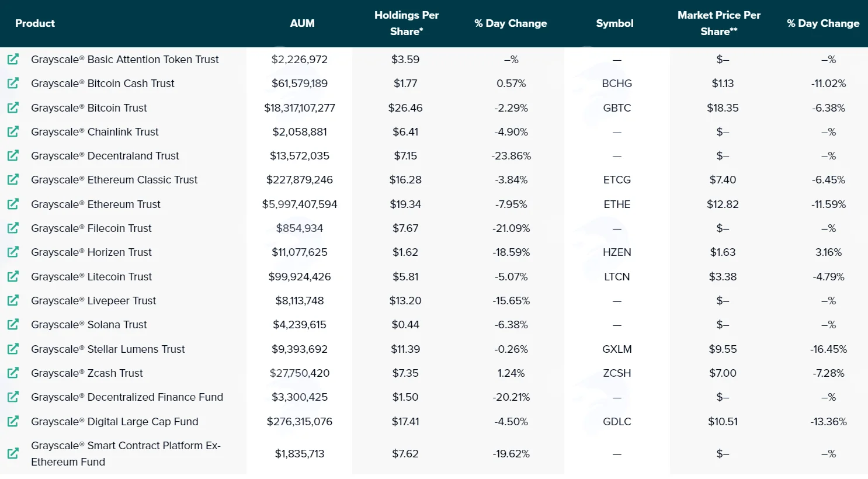Select the AUM column header

coord(302,23)
